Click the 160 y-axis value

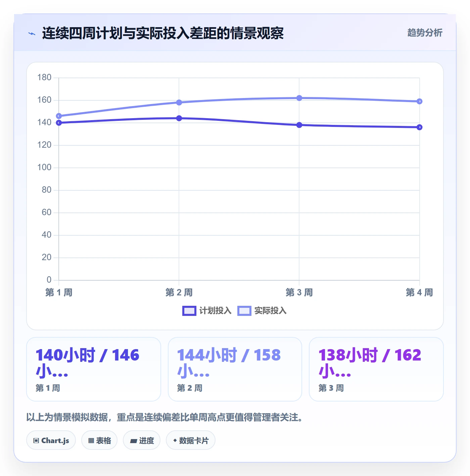(44, 100)
